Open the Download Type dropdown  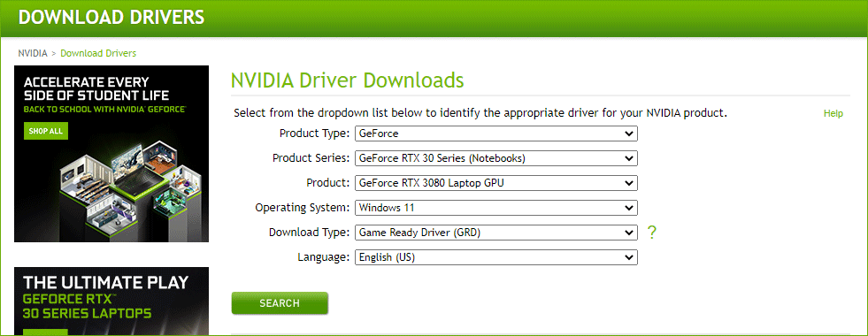pyautogui.click(x=496, y=233)
